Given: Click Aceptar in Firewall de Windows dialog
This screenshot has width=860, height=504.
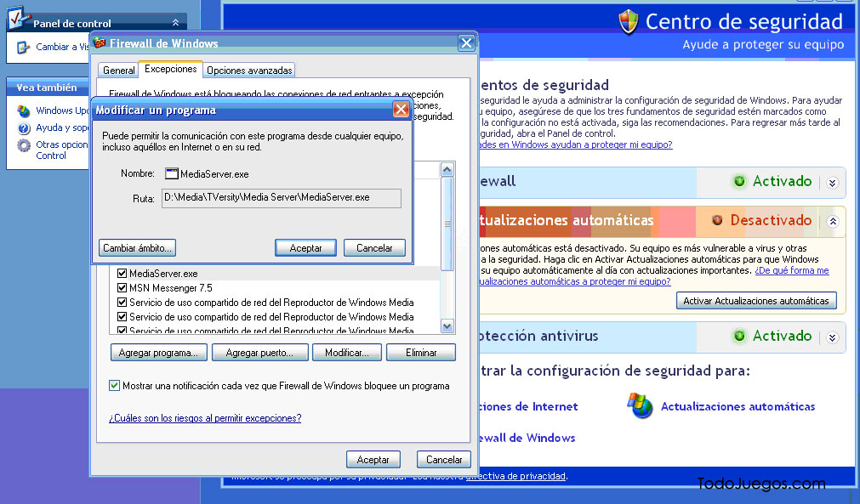Looking at the screenshot, I should click(373, 460).
